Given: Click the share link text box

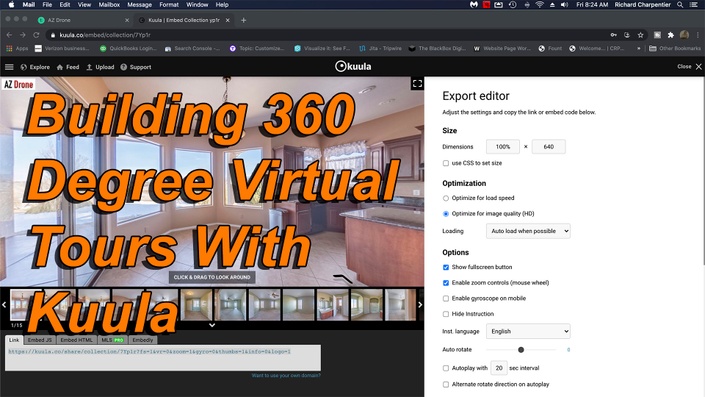Looking at the screenshot, I should [x=163, y=358].
